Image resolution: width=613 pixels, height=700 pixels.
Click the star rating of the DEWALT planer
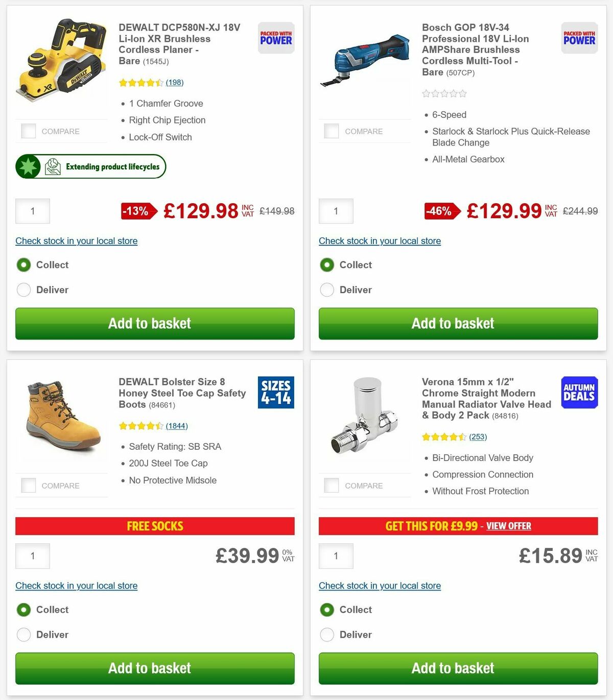(x=140, y=82)
